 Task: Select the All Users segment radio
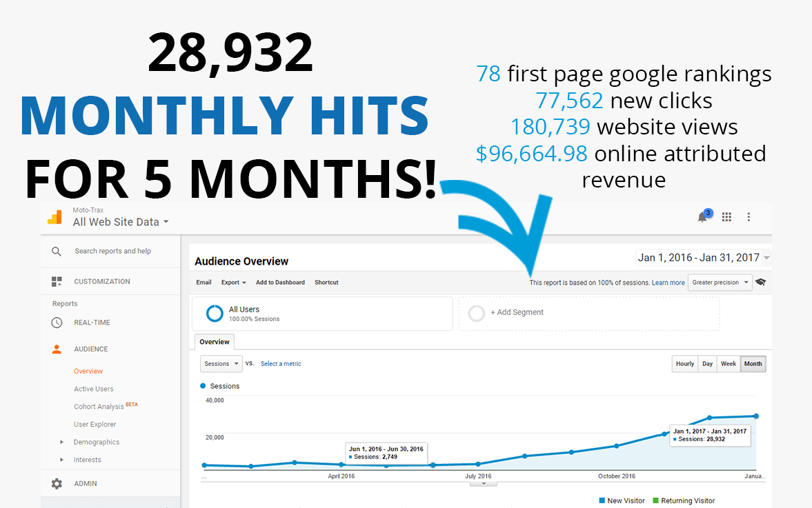(x=214, y=314)
